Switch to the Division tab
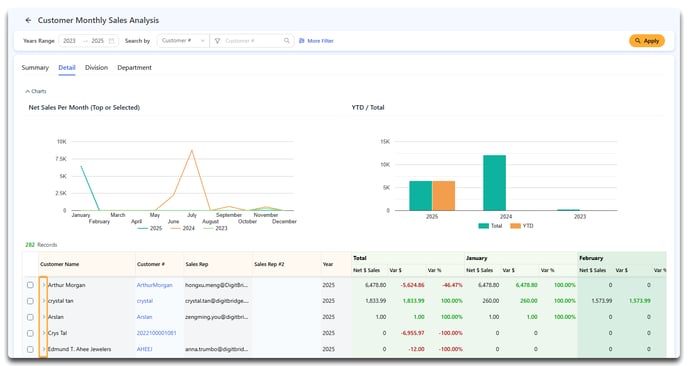The height and width of the screenshot is (366, 688). tap(97, 68)
